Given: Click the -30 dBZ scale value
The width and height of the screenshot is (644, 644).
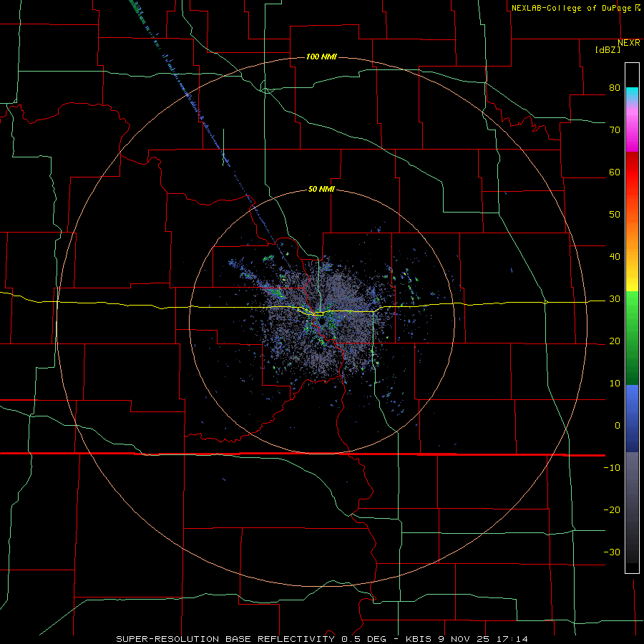Looking at the screenshot, I should [x=612, y=552].
